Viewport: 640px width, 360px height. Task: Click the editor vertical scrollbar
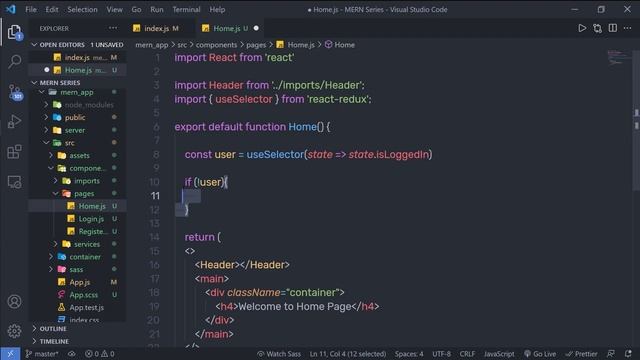[637, 120]
